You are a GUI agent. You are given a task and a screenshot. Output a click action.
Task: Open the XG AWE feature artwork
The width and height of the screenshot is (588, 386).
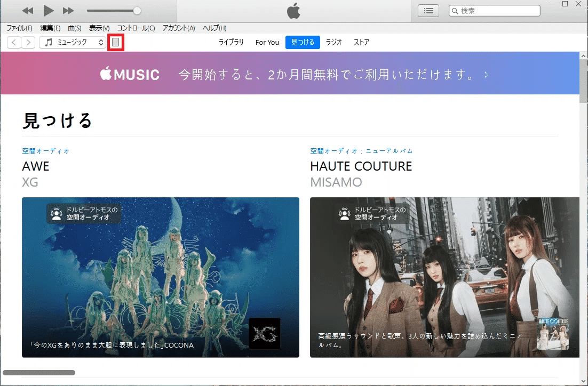tap(161, 277)
